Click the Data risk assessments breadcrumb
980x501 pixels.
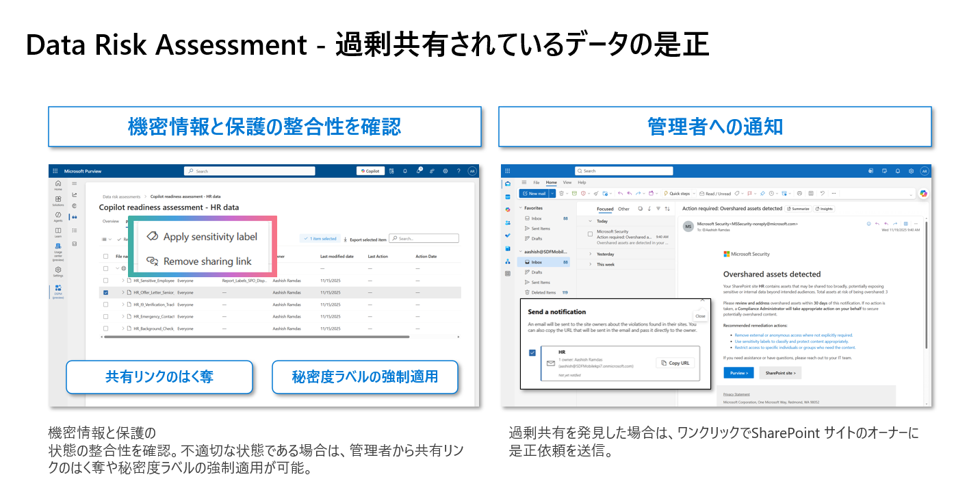[x=121, y=196]
